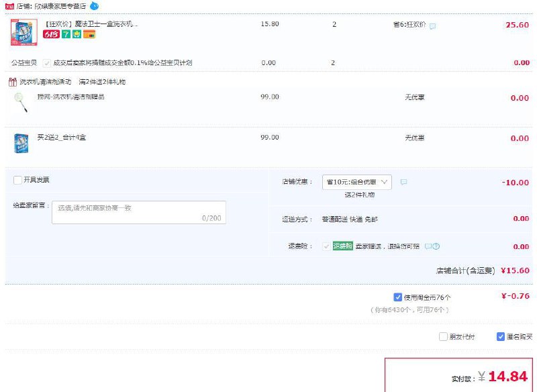The width and height of the screenshot is (537, 392).
Task: Click the red 618 promotion badge
Action: pyautogui.click(x=52, y=34)
